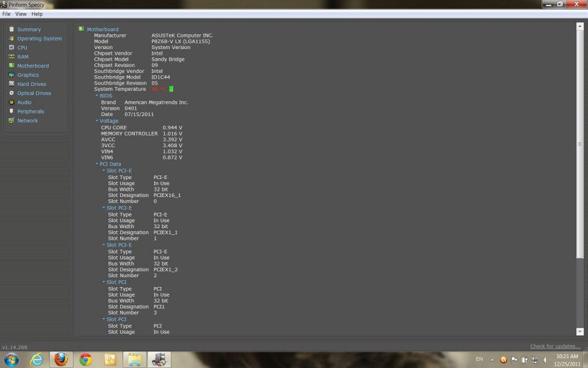View the Audio section

(24, 102)
